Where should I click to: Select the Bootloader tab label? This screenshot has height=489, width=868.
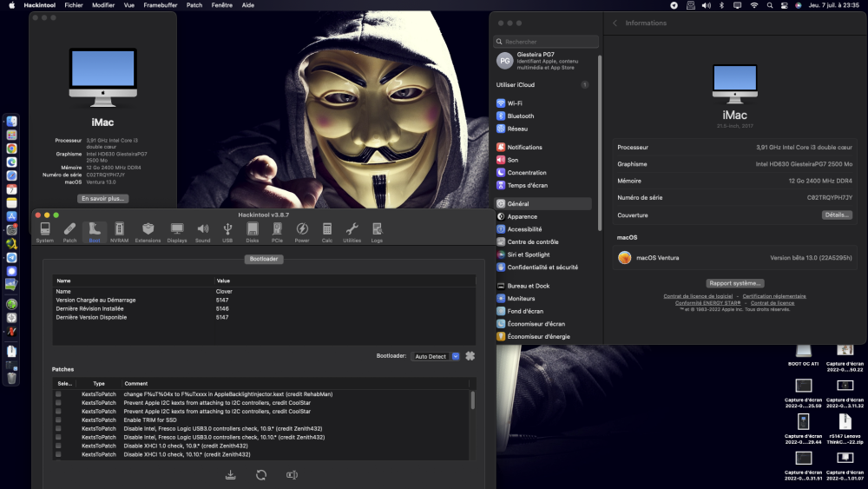coord(264,259)
